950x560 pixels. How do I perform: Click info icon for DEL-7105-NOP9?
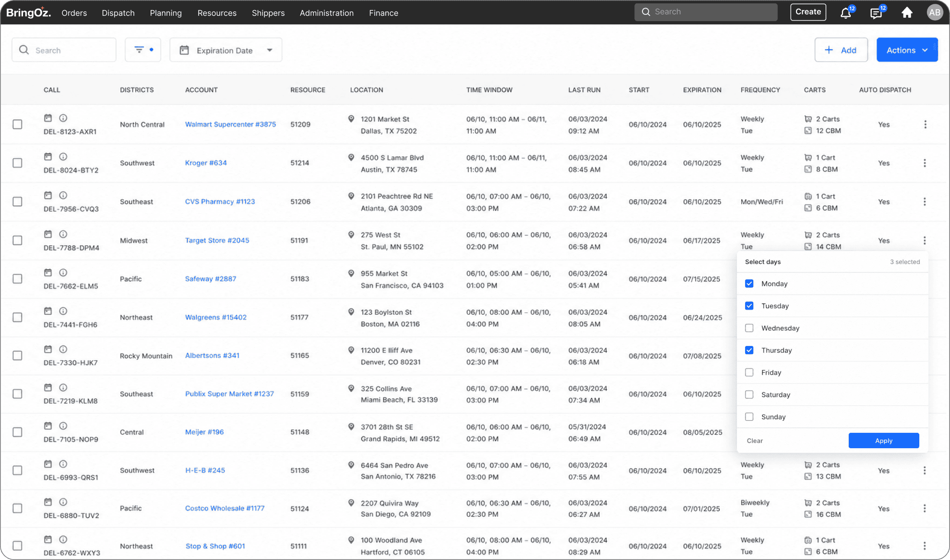pyautogui.click(x=63, y=426)
